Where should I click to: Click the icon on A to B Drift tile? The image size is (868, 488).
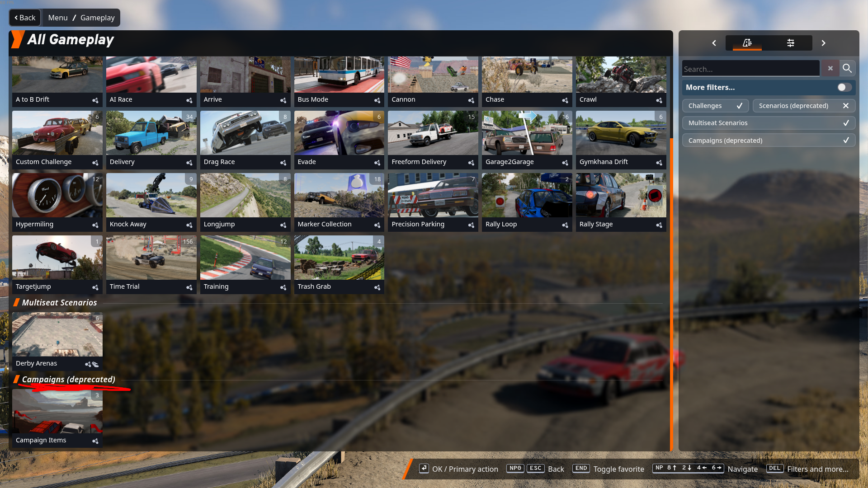[x=95, y=100]
